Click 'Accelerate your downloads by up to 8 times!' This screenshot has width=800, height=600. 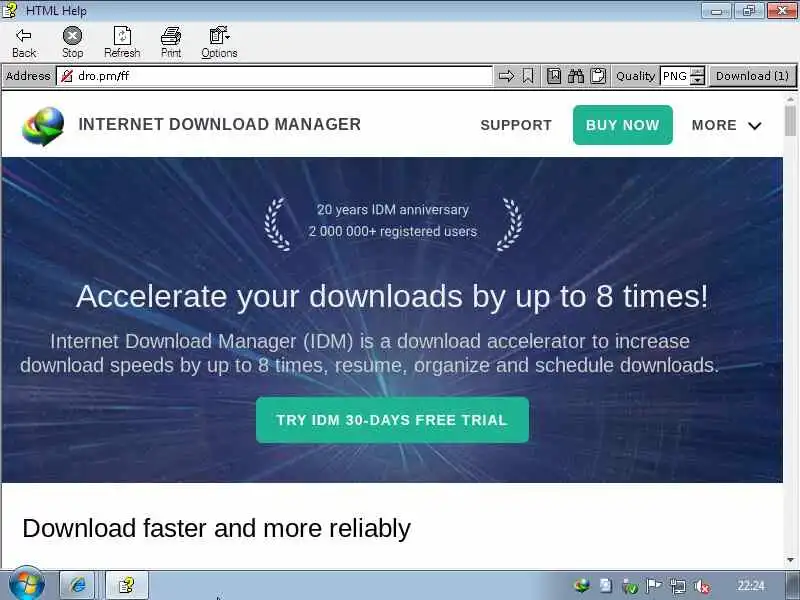(x=392, y=296)
